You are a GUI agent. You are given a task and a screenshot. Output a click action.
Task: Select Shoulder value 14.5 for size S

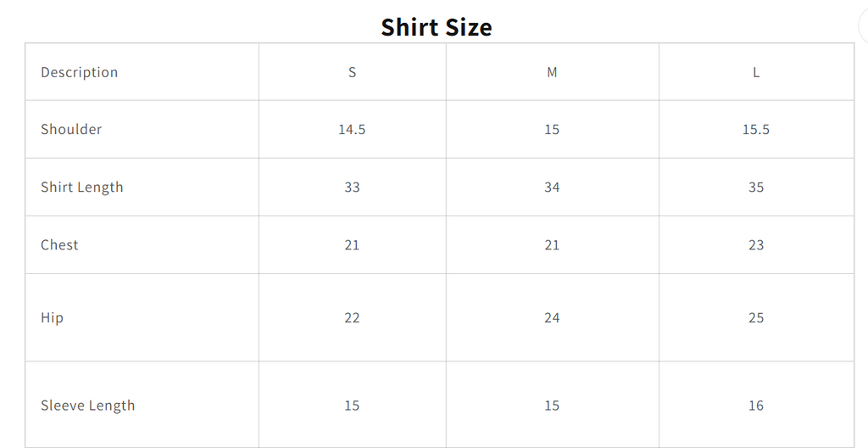[352, 129]
